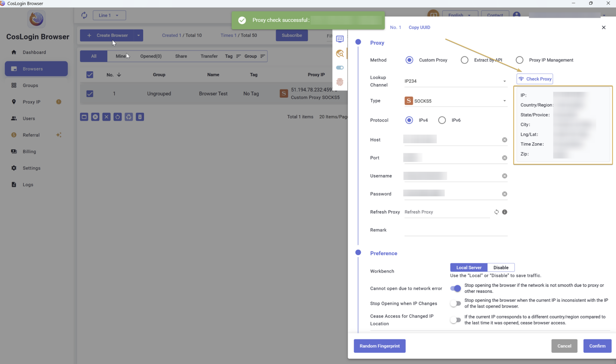Open the SOCKS5 Type dropdown

click(455, 101)
